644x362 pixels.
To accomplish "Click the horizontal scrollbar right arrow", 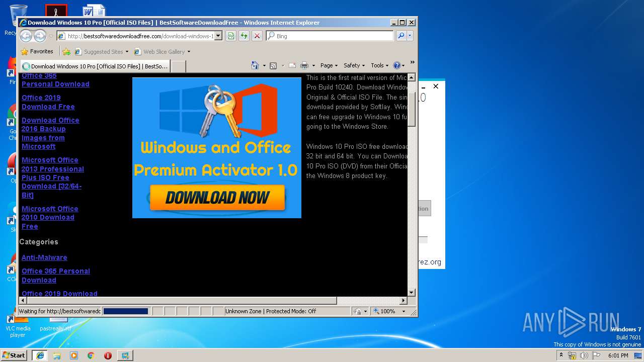I will pos(403,300).
